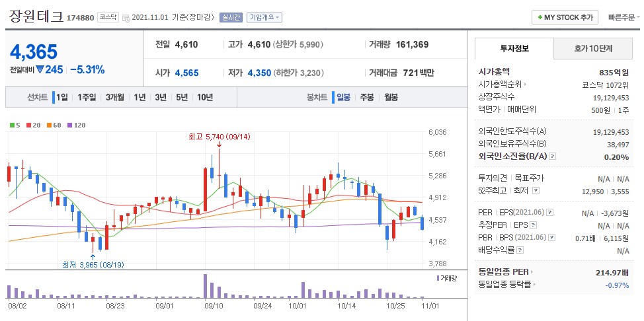
Task: Click the 시가총액순위 link
Action: (501, 85)
